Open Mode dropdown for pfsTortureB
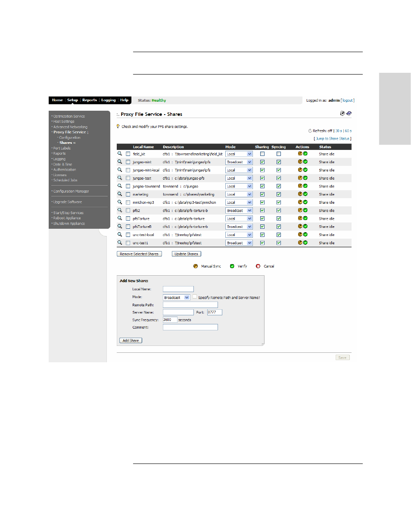The width and height of the screenshot is (411, 532). [239, 227]
